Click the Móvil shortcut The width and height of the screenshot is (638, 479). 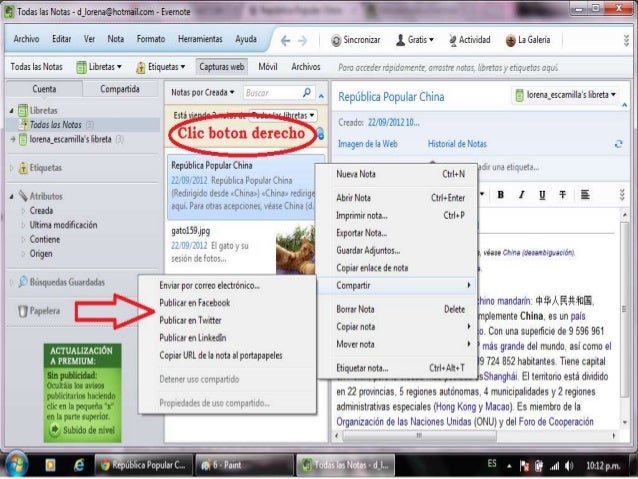(268, 67)
